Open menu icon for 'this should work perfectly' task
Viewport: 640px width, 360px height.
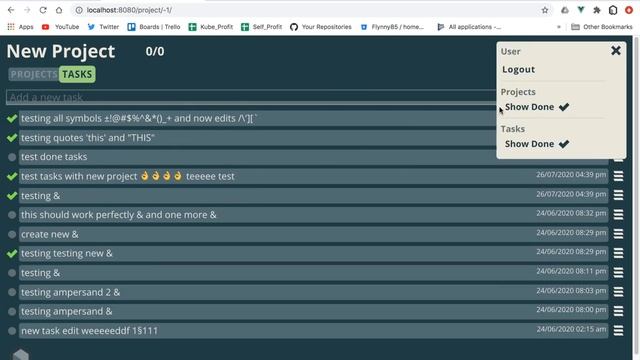click(618, 214)
